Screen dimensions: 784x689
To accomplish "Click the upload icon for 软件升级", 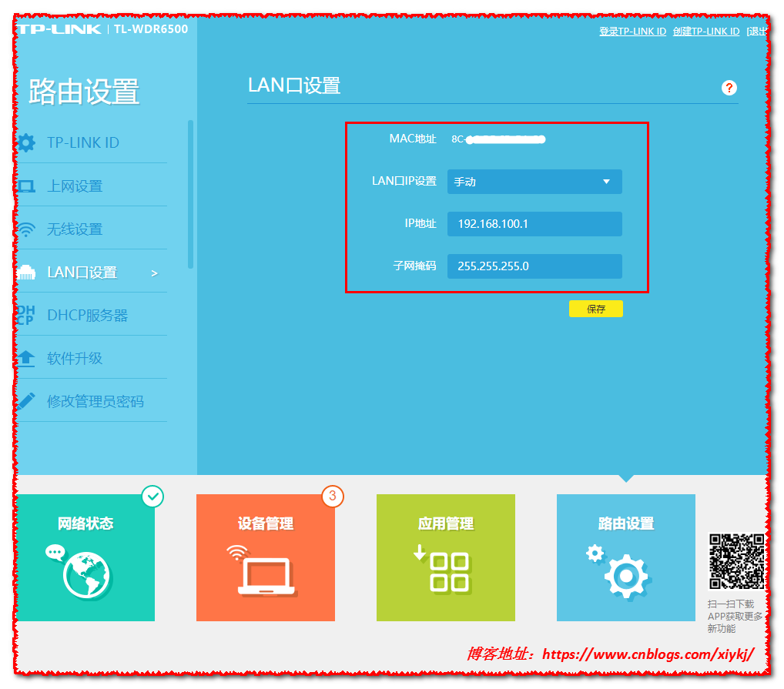I will coord(26,358).
